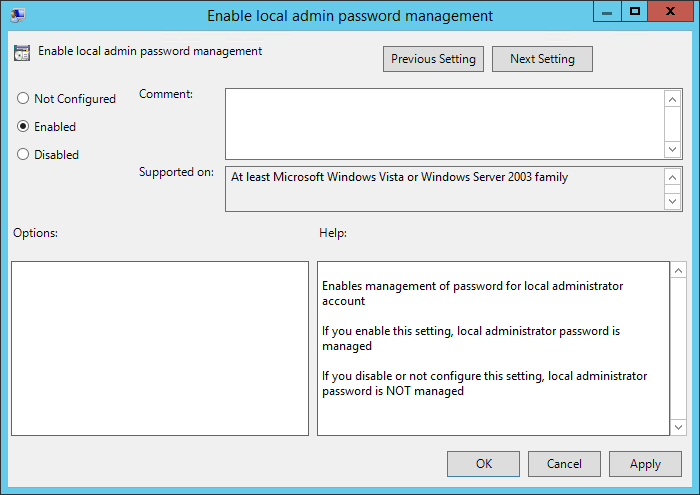Viewport: 700px width, 495px height.
Task: Click the Help description text area
Action: [492, 348]
